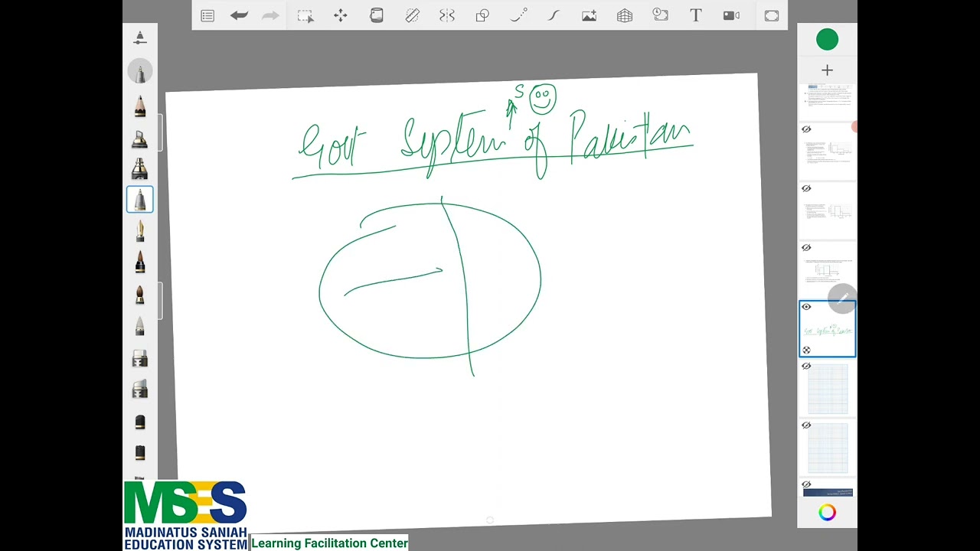
Task: Select the Pencil brush
Action: pos(140,106)
